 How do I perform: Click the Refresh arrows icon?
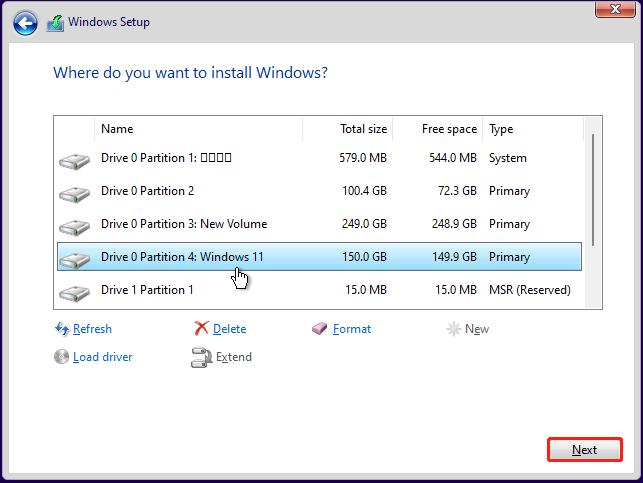pos(62,329)
